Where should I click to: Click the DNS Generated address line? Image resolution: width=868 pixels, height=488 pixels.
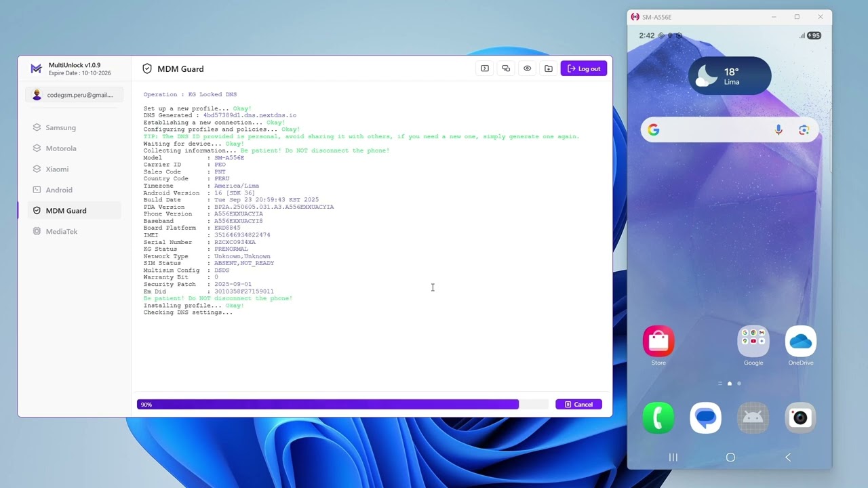(x=220, y=115)
